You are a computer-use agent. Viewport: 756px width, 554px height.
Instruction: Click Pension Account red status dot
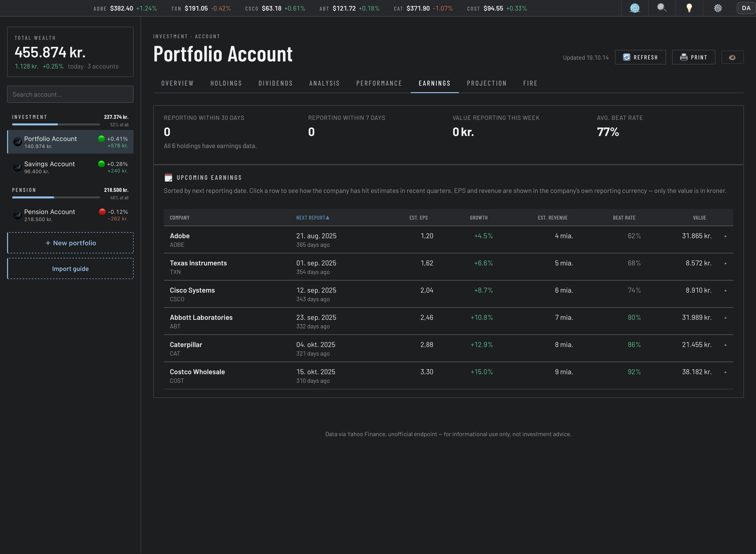pyautogui.click(x=102, y=212)
